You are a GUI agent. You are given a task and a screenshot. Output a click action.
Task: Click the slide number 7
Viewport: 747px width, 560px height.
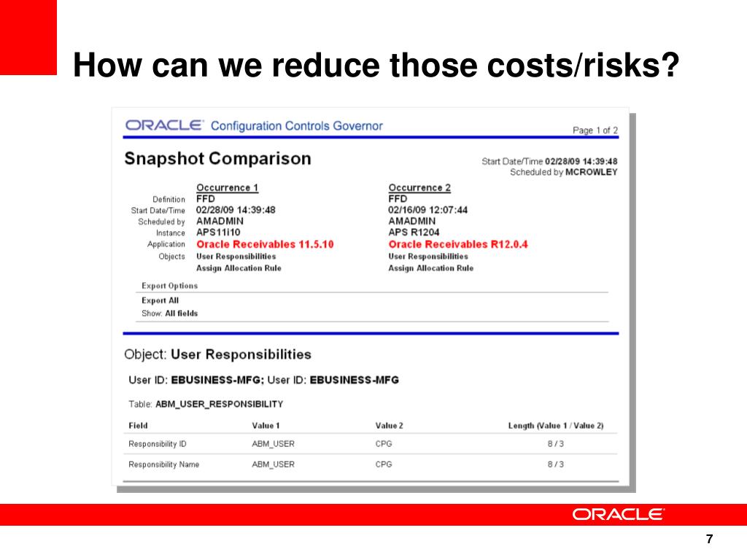coord(709,539)
